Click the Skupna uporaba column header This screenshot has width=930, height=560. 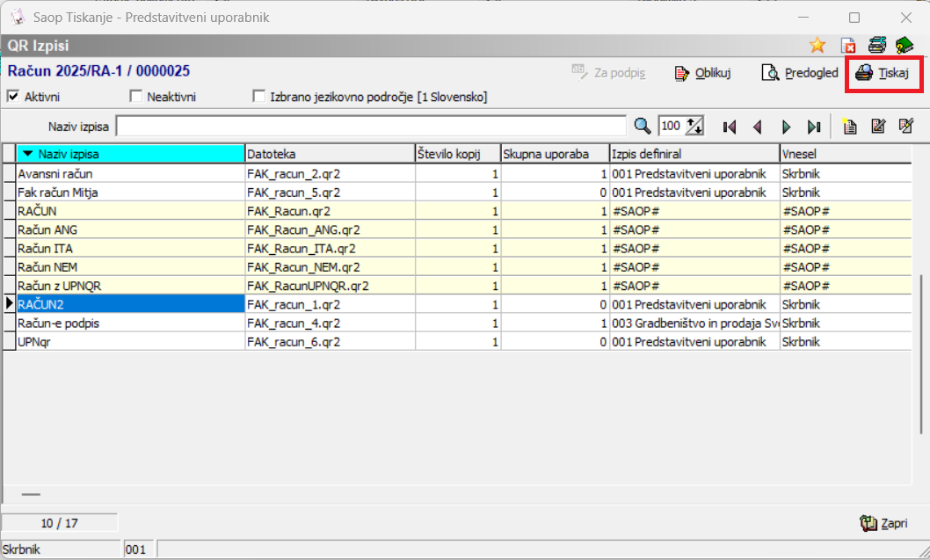(x=556, y=154)
